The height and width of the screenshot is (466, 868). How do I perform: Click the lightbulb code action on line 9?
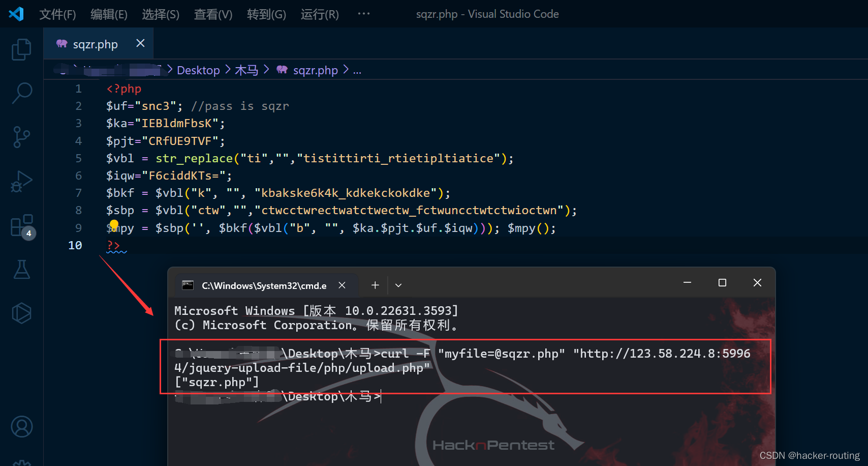pyautogui.click(x=114, y=224)
